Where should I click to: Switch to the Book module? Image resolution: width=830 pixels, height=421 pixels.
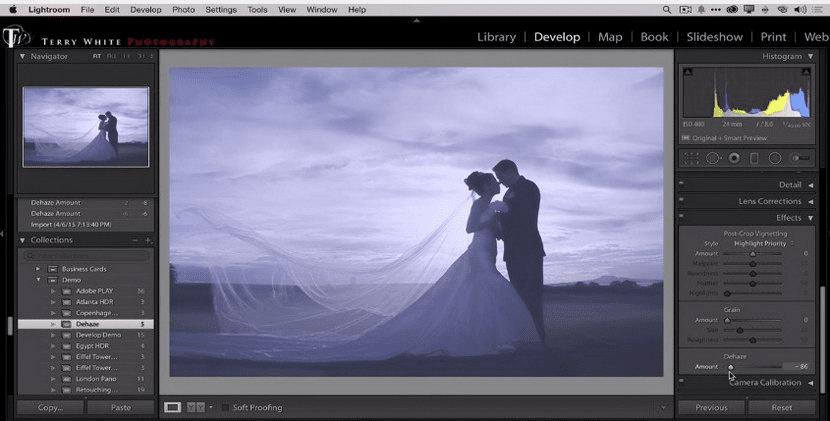tap(654, 37)
